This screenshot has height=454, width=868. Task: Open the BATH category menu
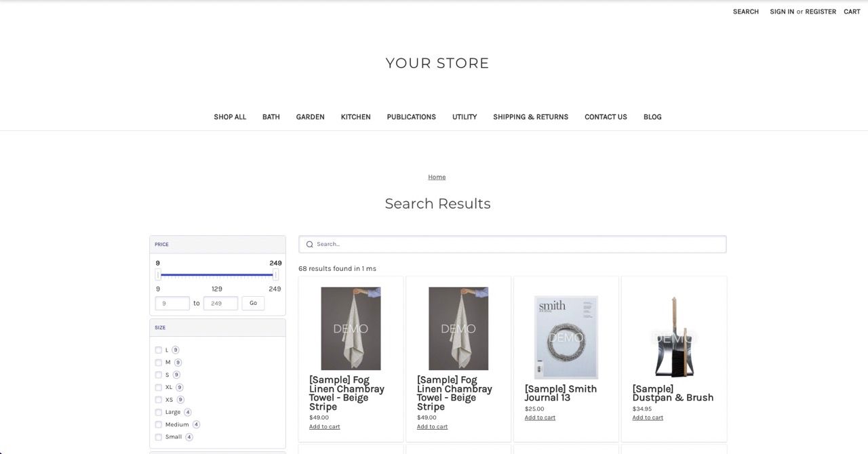[x=271, y=117]
